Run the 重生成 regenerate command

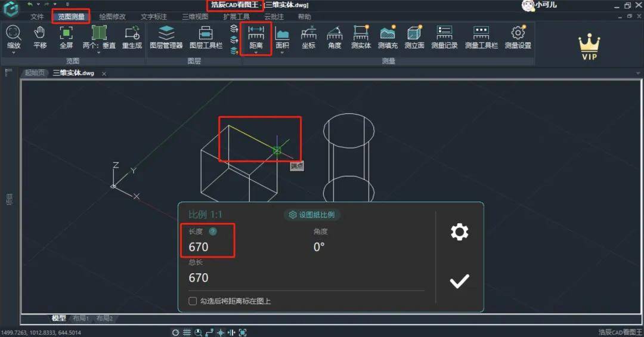(x=132, y=37)
